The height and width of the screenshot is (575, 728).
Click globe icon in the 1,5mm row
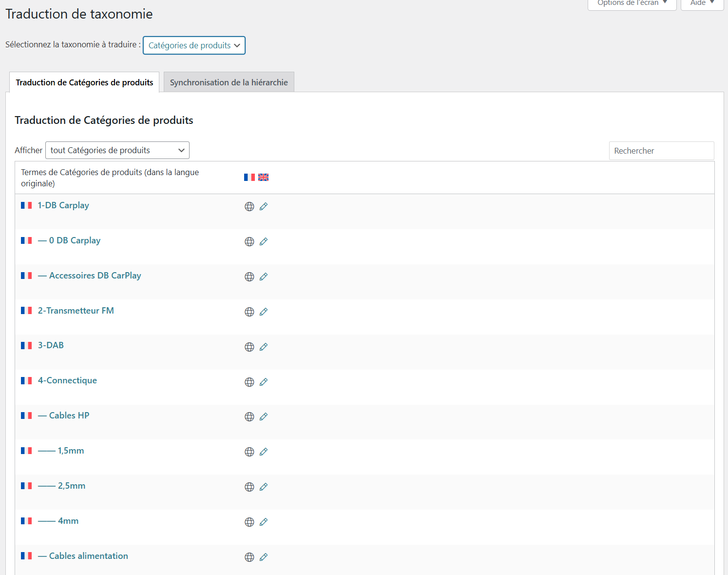coord(249,452)
